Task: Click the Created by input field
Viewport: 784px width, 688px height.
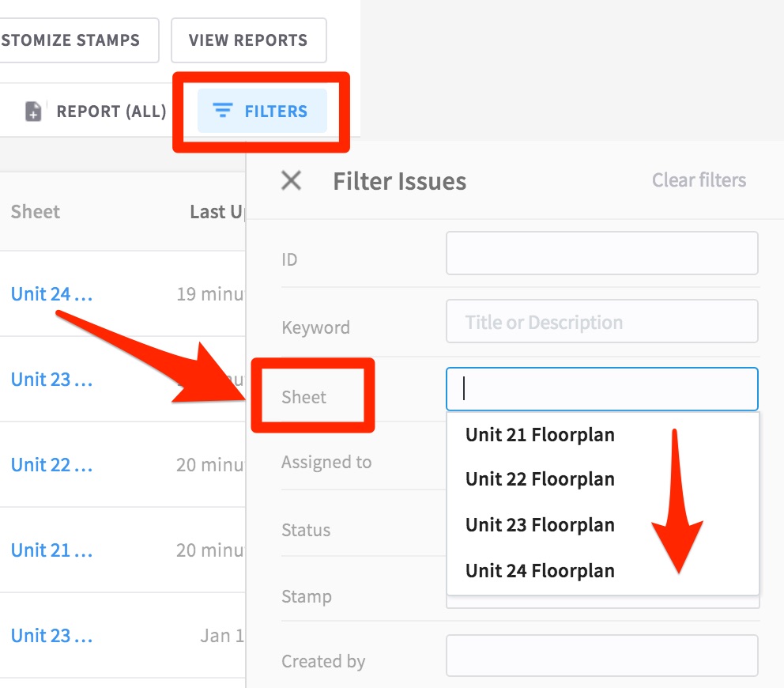Action: click(602, 656)
